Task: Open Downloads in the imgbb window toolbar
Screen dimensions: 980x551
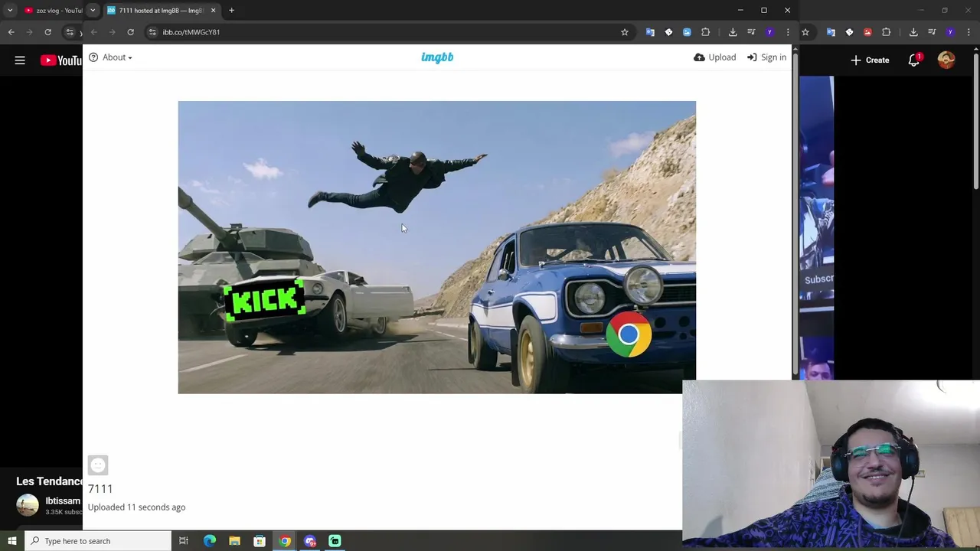Action: tap(733, 32)
